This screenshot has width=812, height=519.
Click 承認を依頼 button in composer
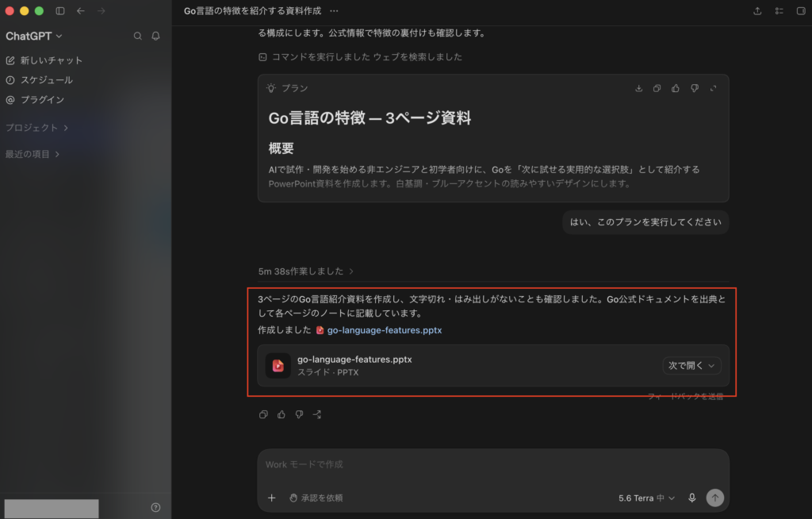(x=316, y=498)
